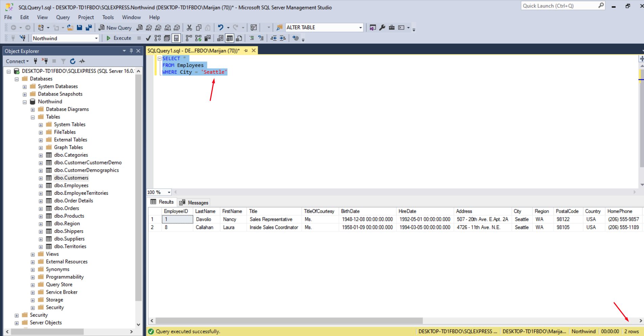This screenshot has height=336, width=644.
Task: Click the Execute button
Action: tap(119, 38)
